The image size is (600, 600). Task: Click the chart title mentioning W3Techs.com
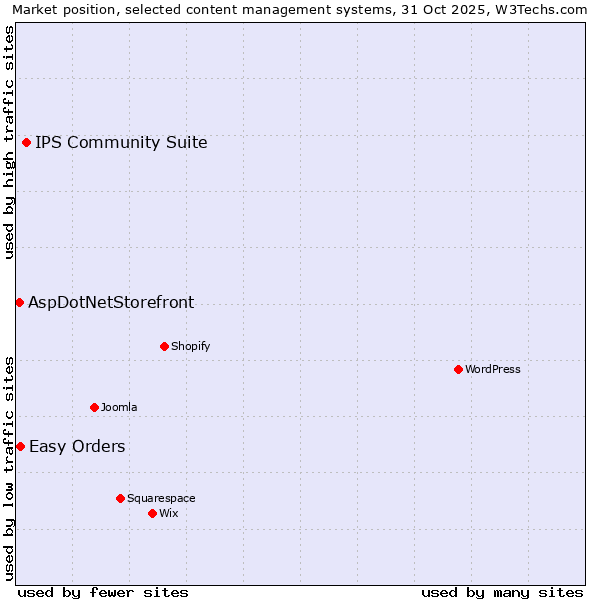(x=300, y=9)
